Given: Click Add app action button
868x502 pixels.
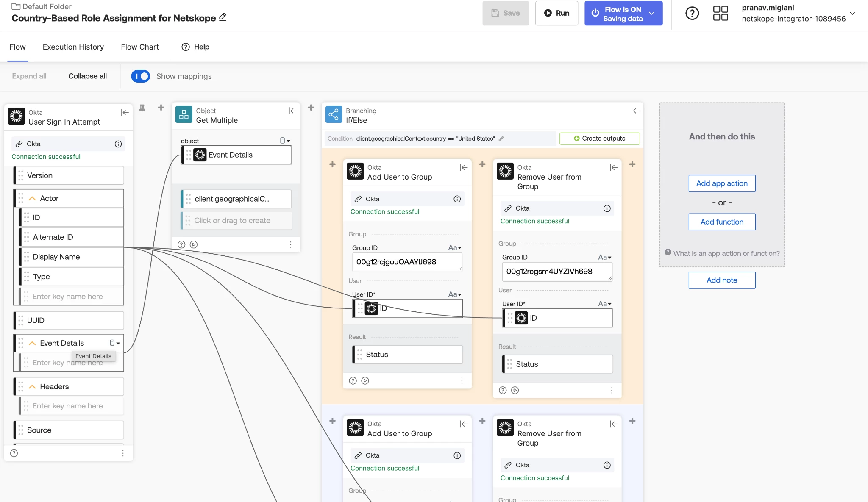Looking at the screenshot, I should pyautogui.click(x=722, y=183).
